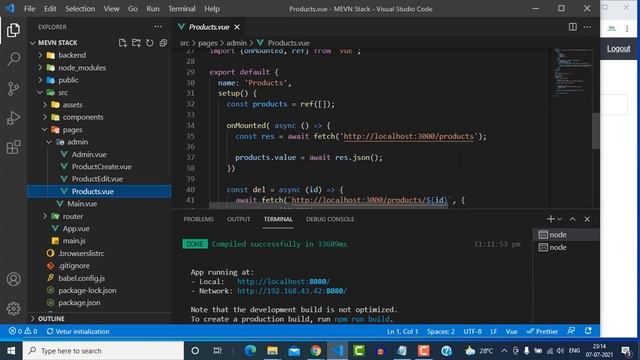The width and height of the screenshot is (640, 360).
Task: Open Explorer more actions ellipsis
Action: [158, 27]
